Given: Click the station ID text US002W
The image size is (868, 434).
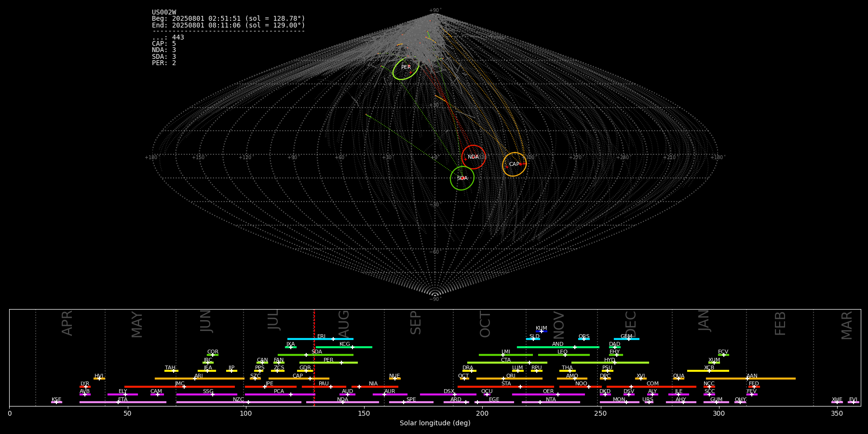Looking at the screenshot, I should (x=164, y=13).
